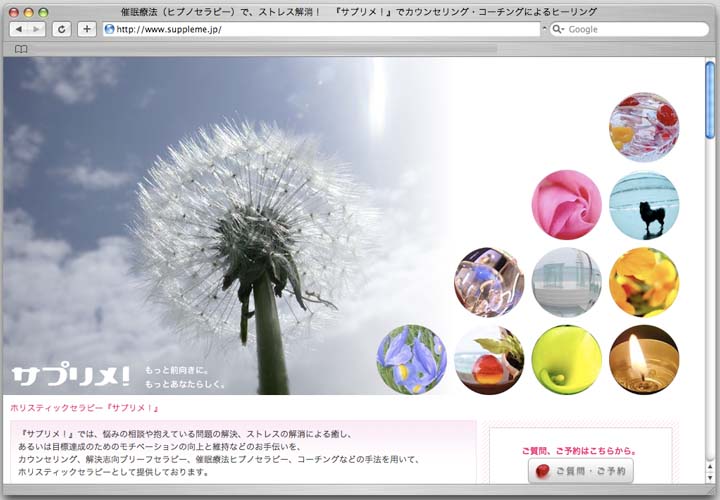Add bookmark with the plus button

[87, 29]
